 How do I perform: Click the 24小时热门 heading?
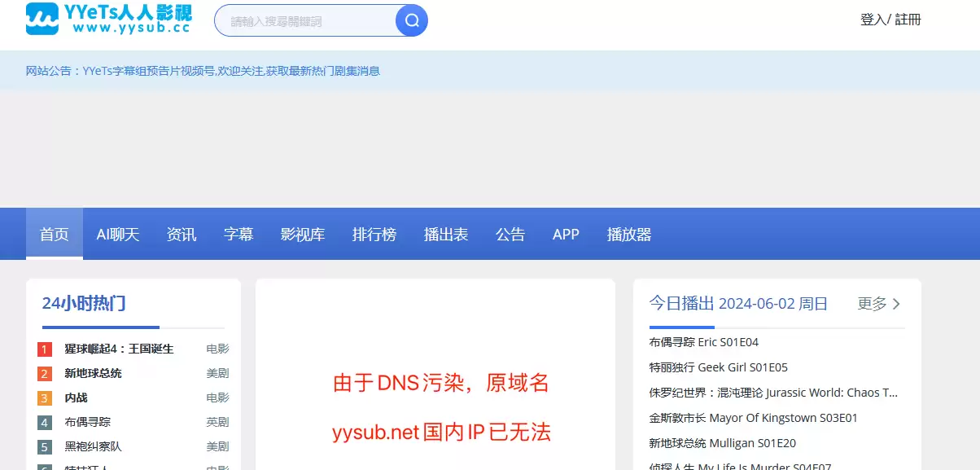[x=84, y=304]
